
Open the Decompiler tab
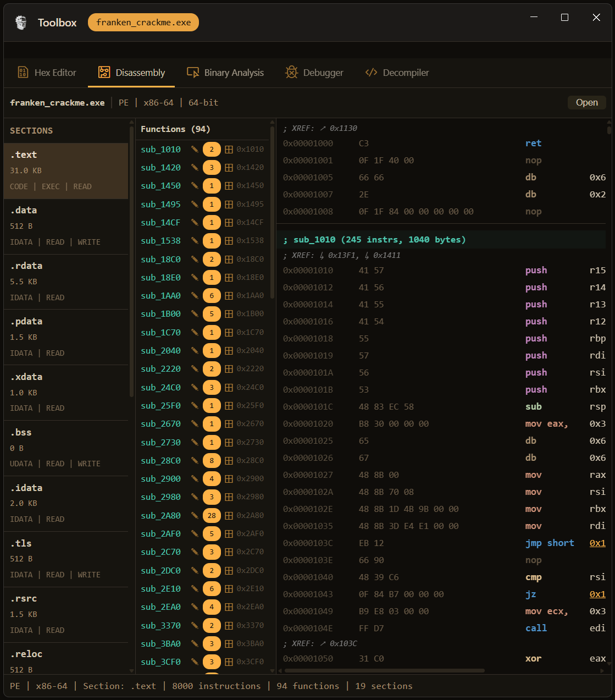tap(397, 73)
